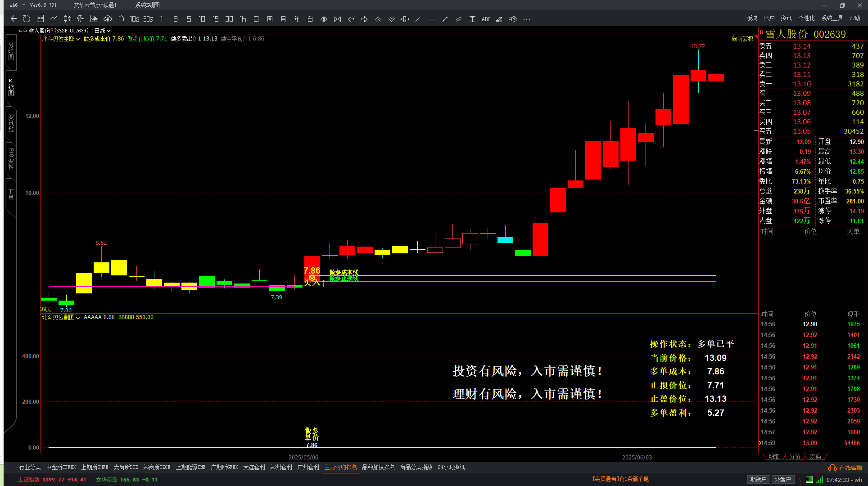Switch to 1 hour (1h) period

click(x=243, y=19)
